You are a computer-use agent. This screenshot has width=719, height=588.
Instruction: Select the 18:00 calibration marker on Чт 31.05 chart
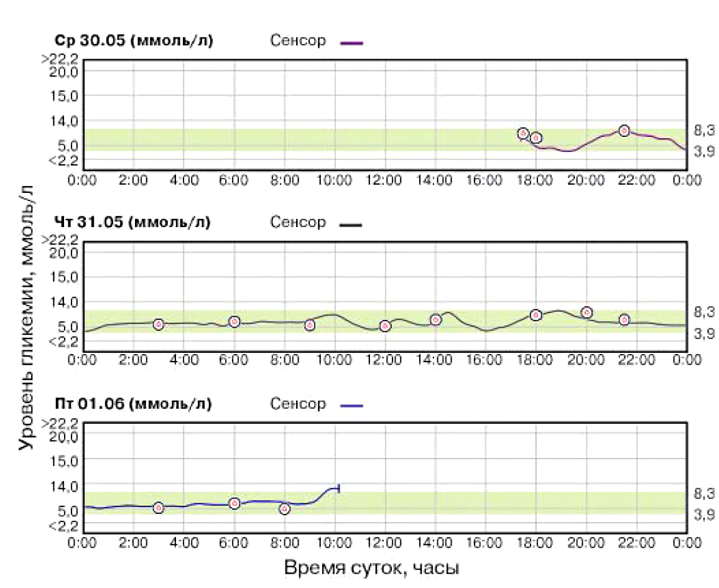click(x=536, y=315)
